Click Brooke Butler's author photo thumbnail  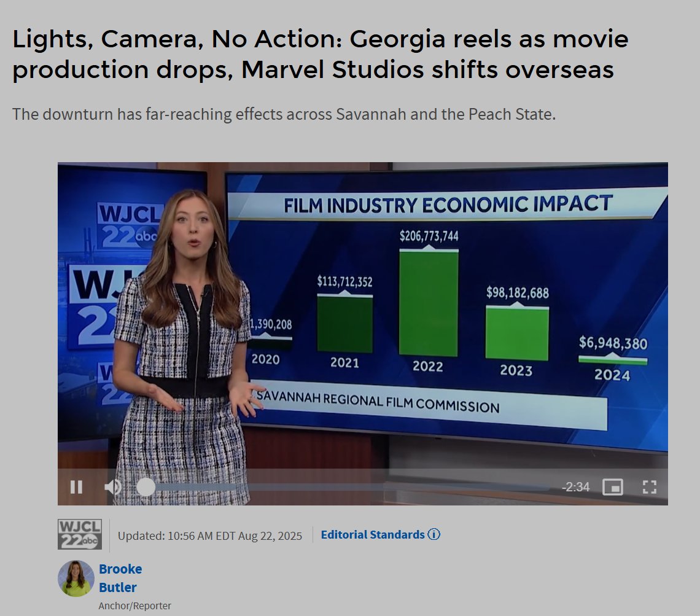[x=76, y=579]
